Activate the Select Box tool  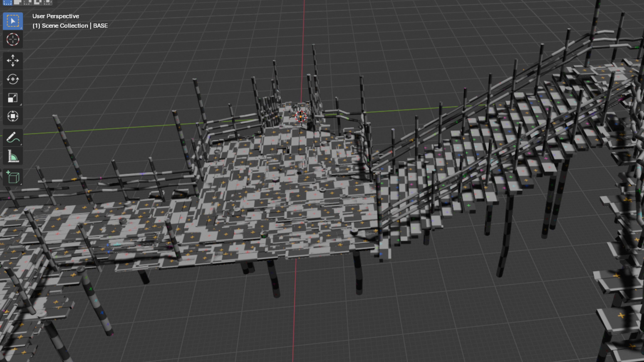pos(13,21)
